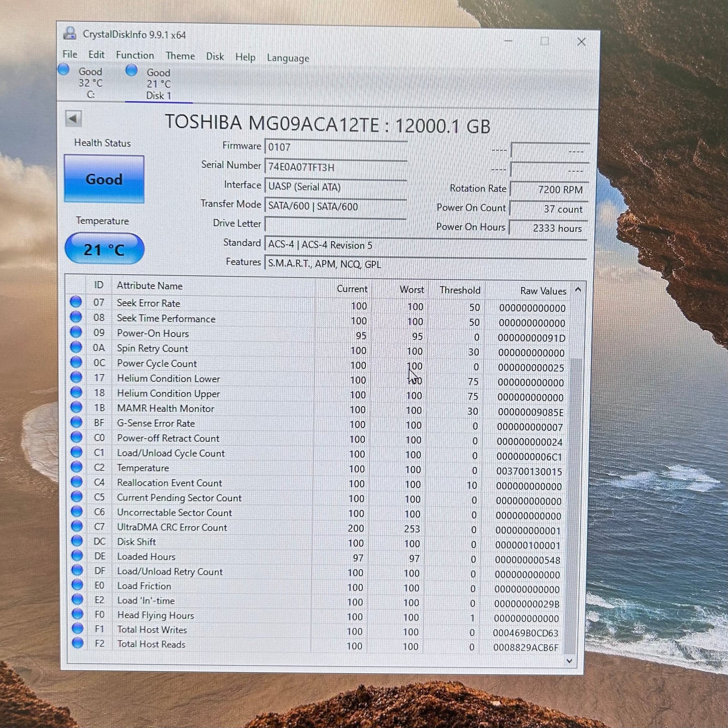Image resolution: width=728 pixels, height=728 pixels.
Task: Click the status icon for Loaded Hours
Action: click(x=77, y=555)
